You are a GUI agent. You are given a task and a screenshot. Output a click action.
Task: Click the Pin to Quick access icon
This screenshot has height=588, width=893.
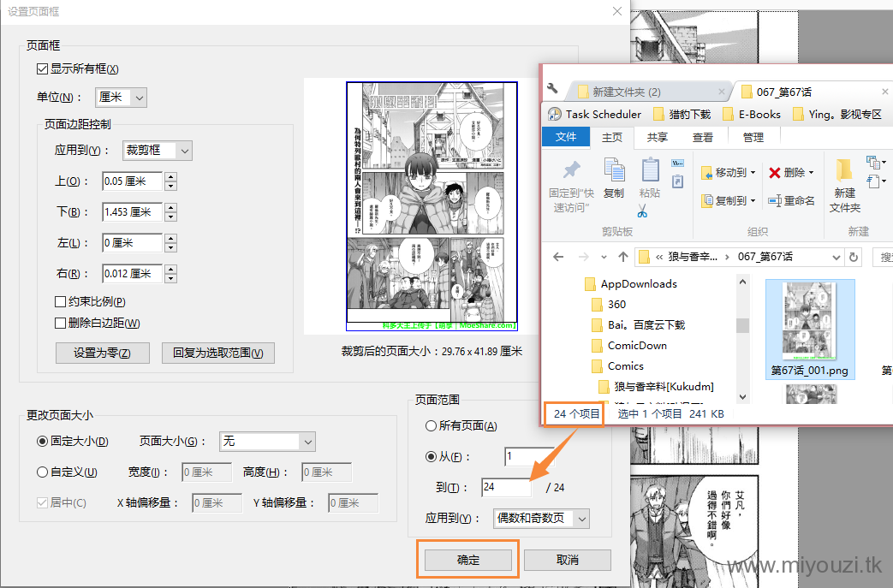[571, 169]
